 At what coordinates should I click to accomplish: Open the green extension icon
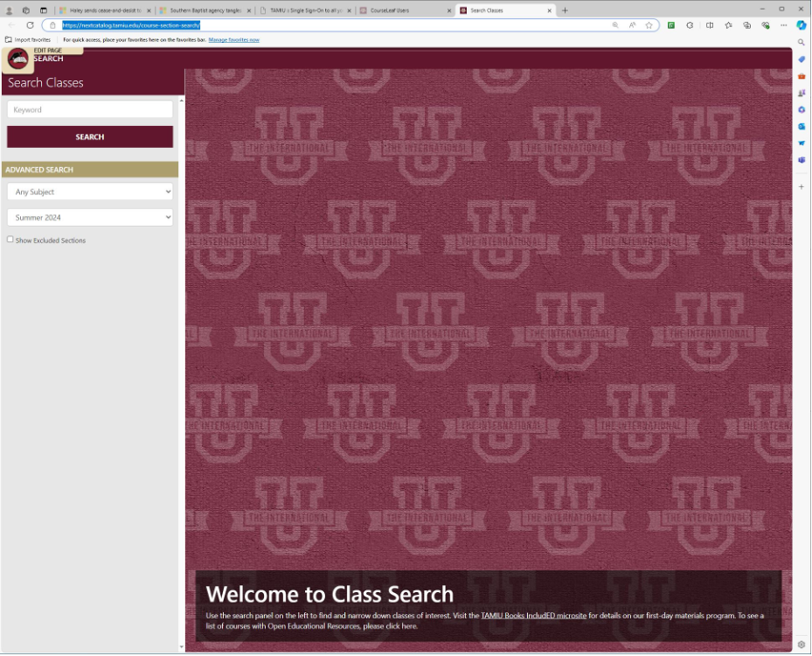click(x=671, y=24)
